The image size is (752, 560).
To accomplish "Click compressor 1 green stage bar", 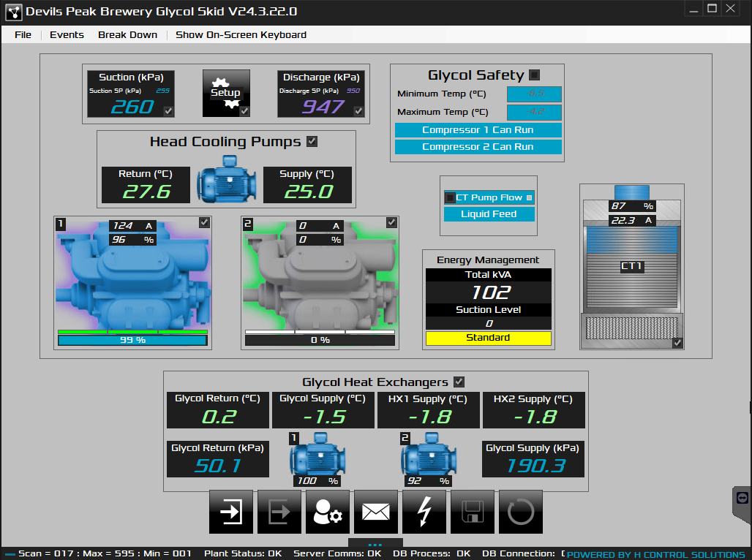I will (132, 332).
